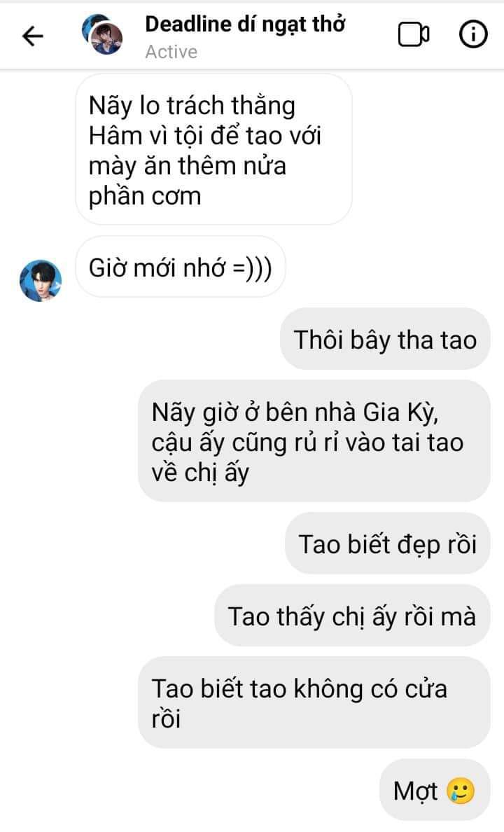Tap the 'Active' status text

click(171, 52)
